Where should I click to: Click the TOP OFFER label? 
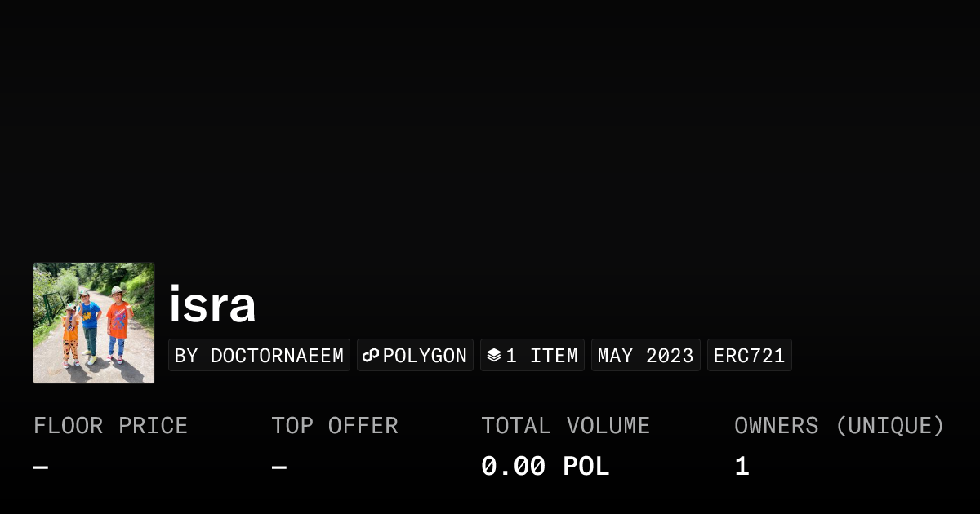pos(334,426)
